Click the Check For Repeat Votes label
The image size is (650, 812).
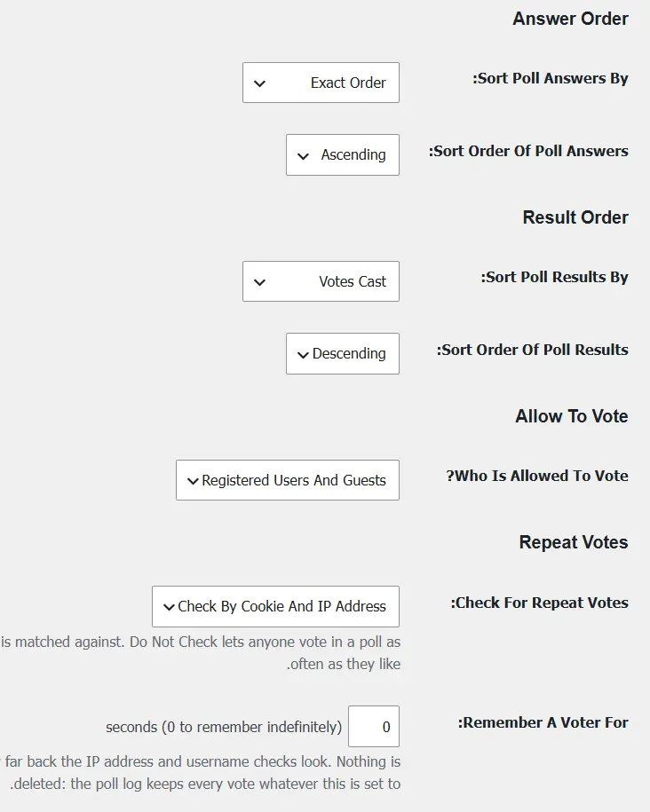539,603
